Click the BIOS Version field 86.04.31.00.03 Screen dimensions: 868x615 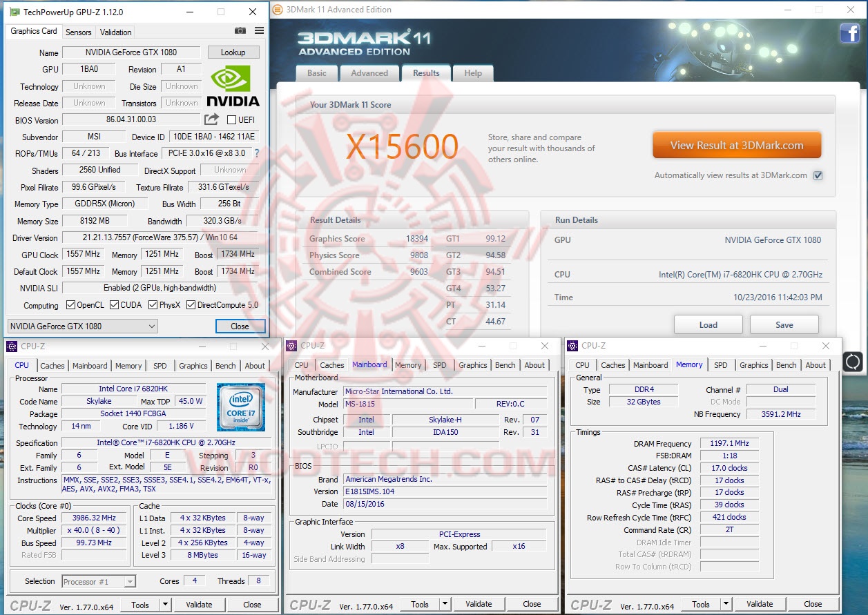131,120
